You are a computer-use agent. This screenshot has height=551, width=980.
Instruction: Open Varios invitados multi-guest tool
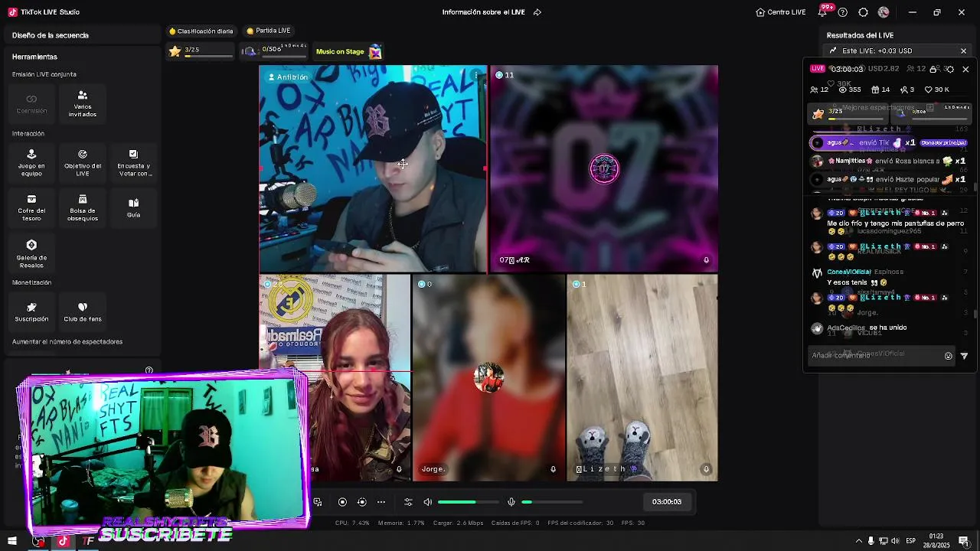tap(83, 103)
